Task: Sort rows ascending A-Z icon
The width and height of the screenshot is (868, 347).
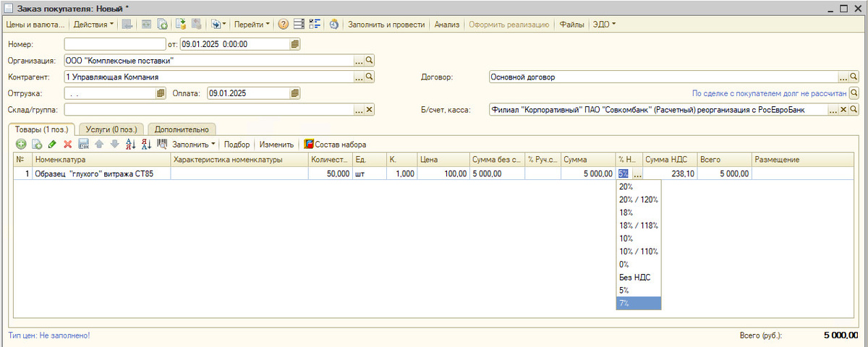Action: pyautogui.click(x=130, y=145)
